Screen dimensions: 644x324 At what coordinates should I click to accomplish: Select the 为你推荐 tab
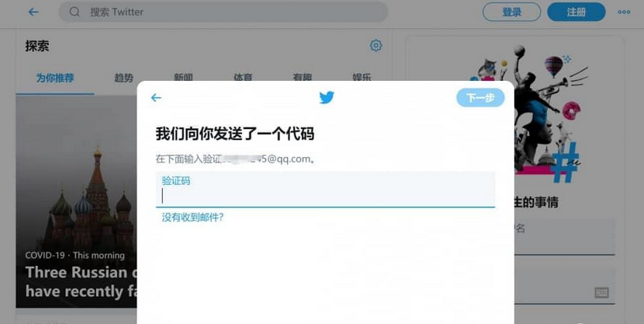(55, 78)
